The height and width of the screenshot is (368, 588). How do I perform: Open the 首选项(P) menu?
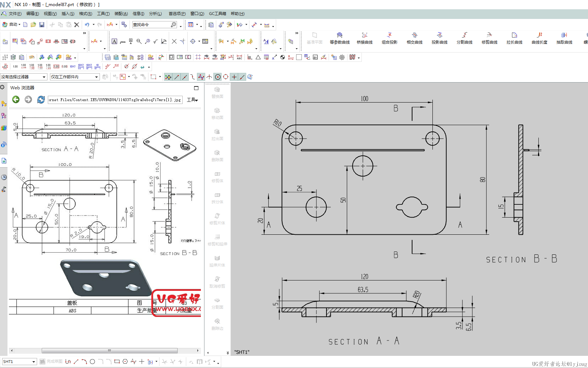pyautogui.click(x=177, y=14)
